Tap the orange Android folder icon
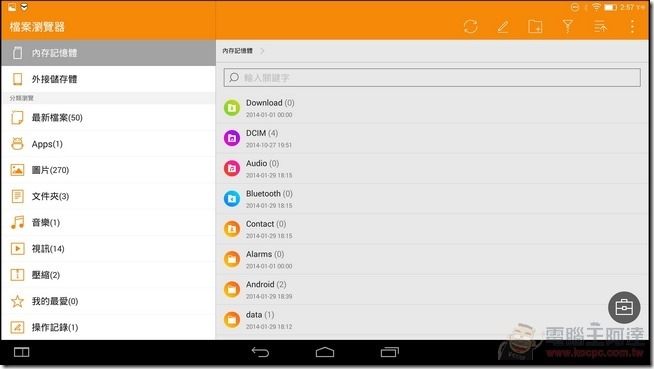Viewport: 654px width, 369px height. pyautogui.click(x=232, y=289)
